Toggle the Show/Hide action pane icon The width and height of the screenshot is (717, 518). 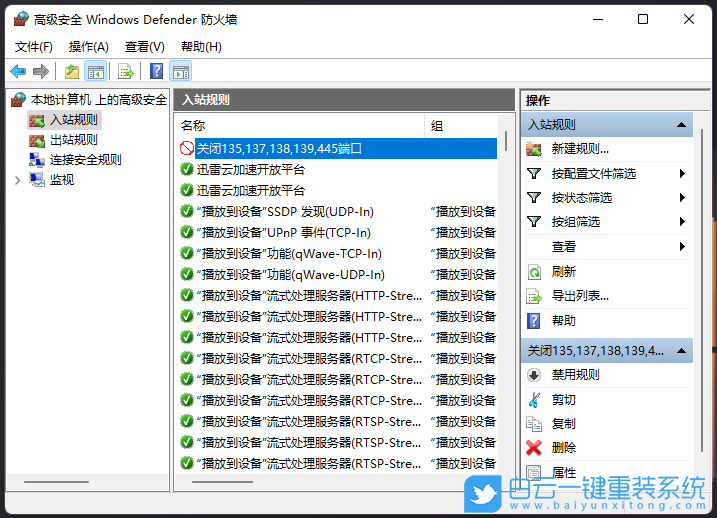181,71
